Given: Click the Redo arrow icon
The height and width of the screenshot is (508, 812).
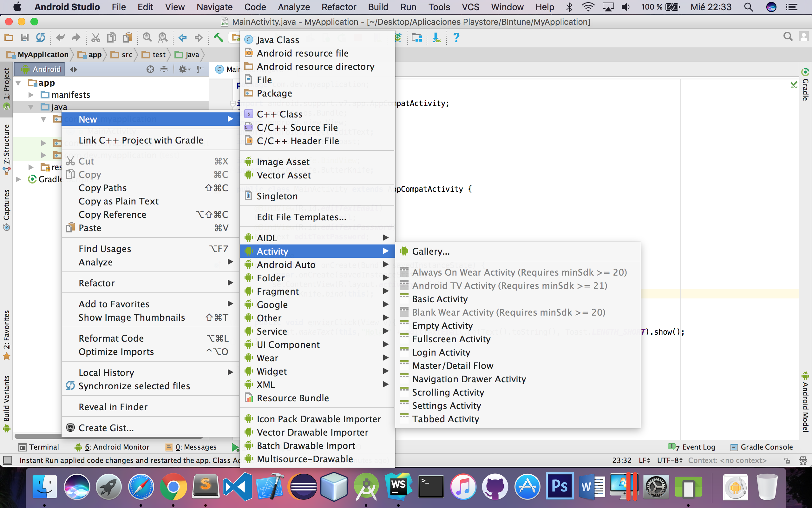Looking at the screenshot, I should point(76,37).
